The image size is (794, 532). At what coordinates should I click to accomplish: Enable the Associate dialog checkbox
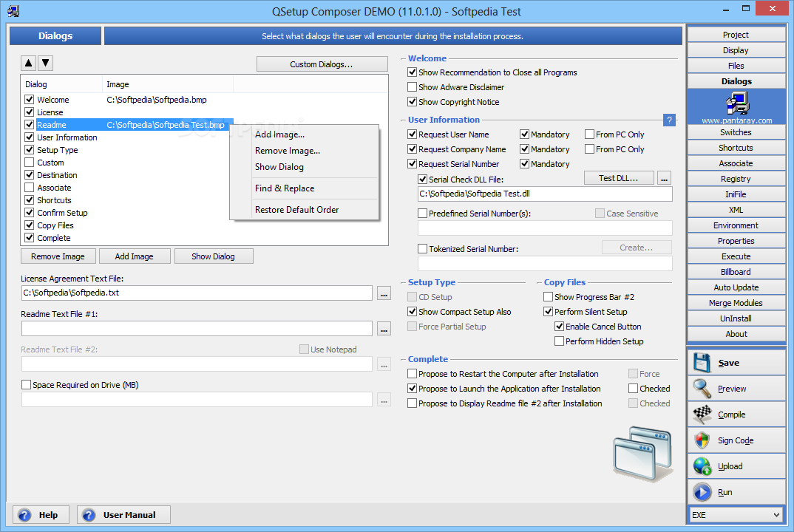point(30,187)
